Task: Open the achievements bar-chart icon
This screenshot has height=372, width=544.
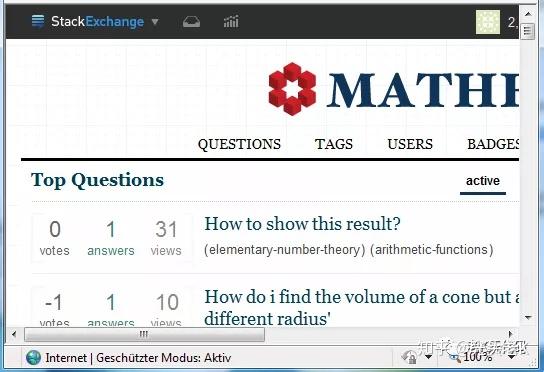Action: [x=231, y=22]
